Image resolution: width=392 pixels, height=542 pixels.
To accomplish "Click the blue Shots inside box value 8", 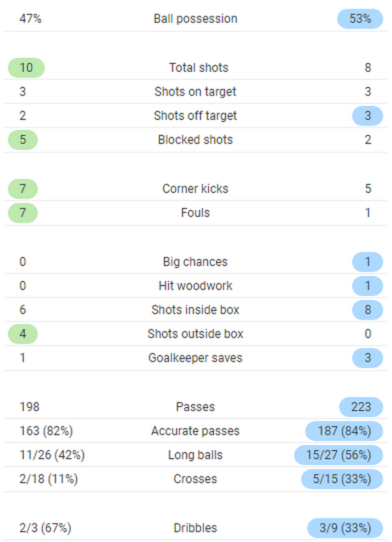I will point(368,310).
